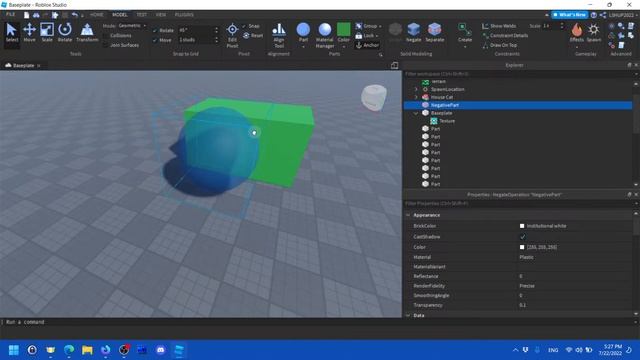Click the undo arrow in quick toolbar
640x360 pixels.
point(75,15)
